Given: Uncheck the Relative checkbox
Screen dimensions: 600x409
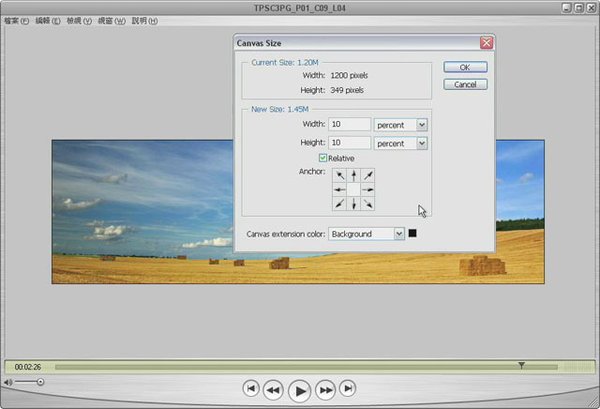Looking at the screenshot, I should [323, 158].
